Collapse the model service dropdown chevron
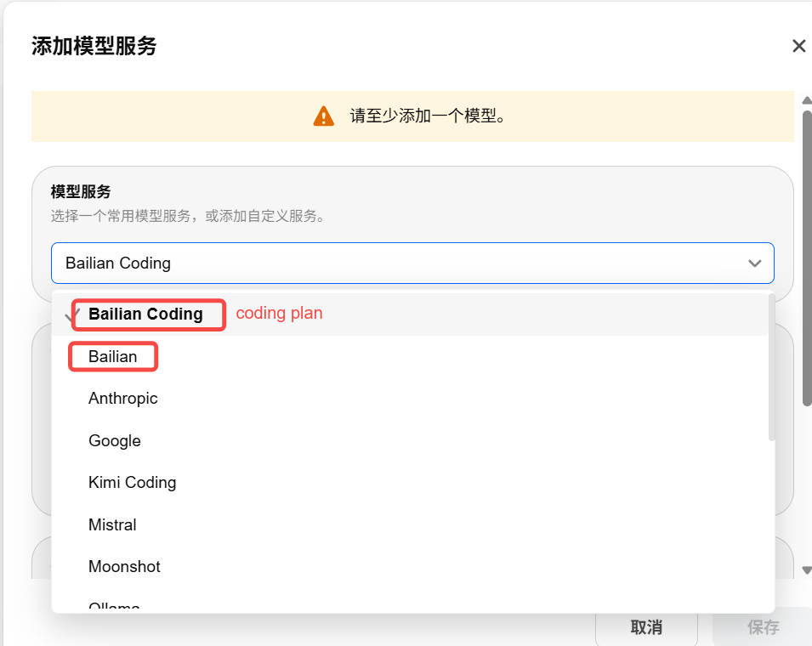812x646 pixels. pos(754,263)
